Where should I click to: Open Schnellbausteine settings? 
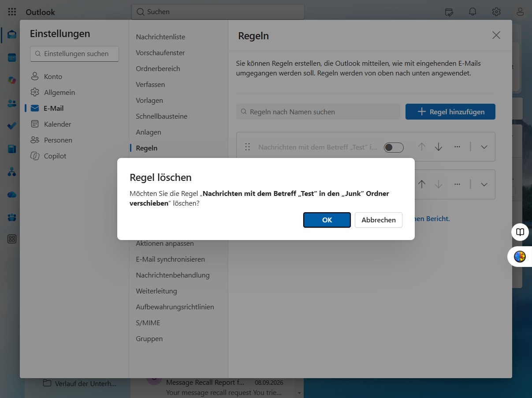pos(161,116)
